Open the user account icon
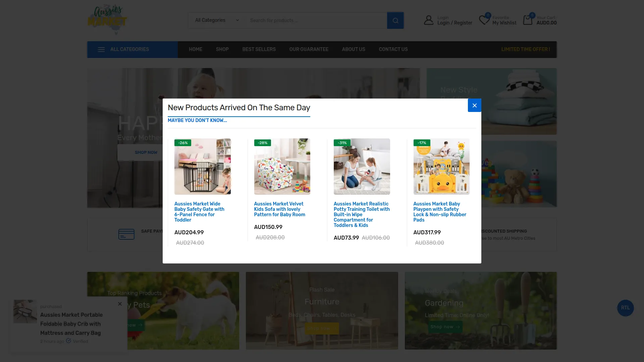Viewport: 644px width, 362px height. [429, 20]
